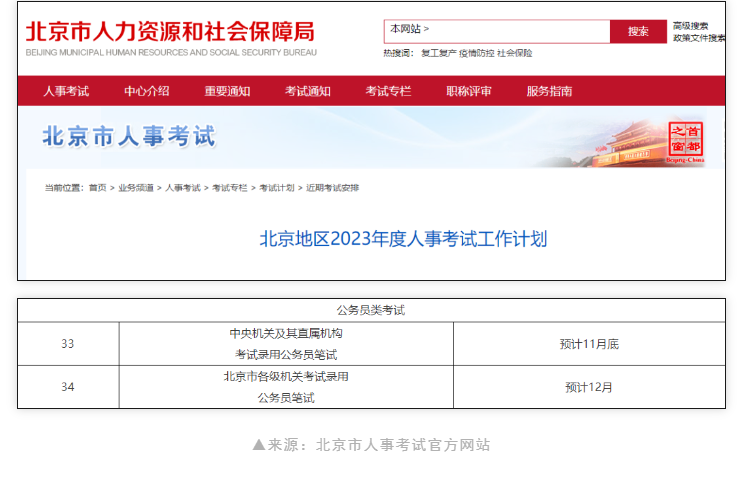Click the source caption 来源：北京市人事考试官方网站
The height and width of the screenshot is (478, 739).
(x=372, y=445)
